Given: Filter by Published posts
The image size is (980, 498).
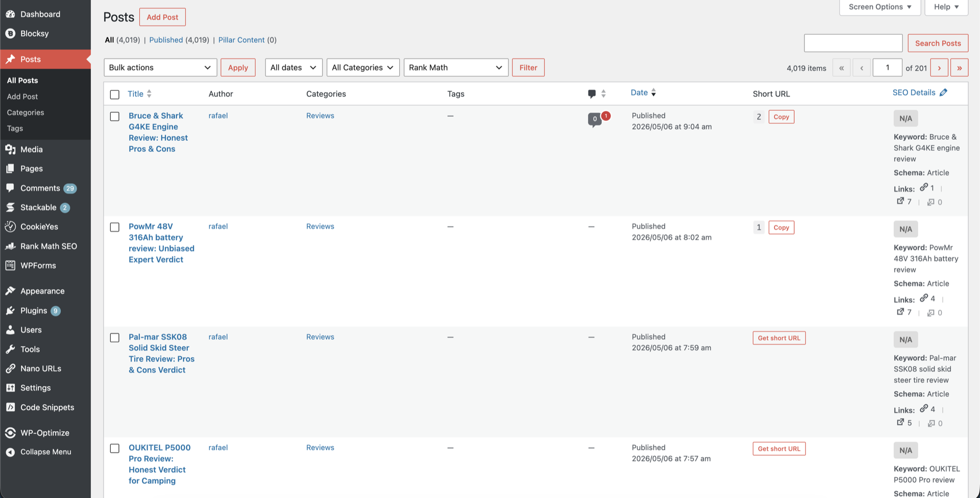Looking at the screenshot, I should [166, 40].
